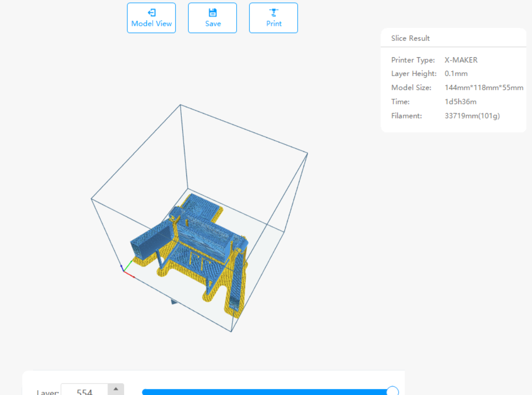The image size is (532, 395).
Task: Select the Model Size value 144mm*118mm*55mm
Action: pyautogui.click(x=484, y=87)
